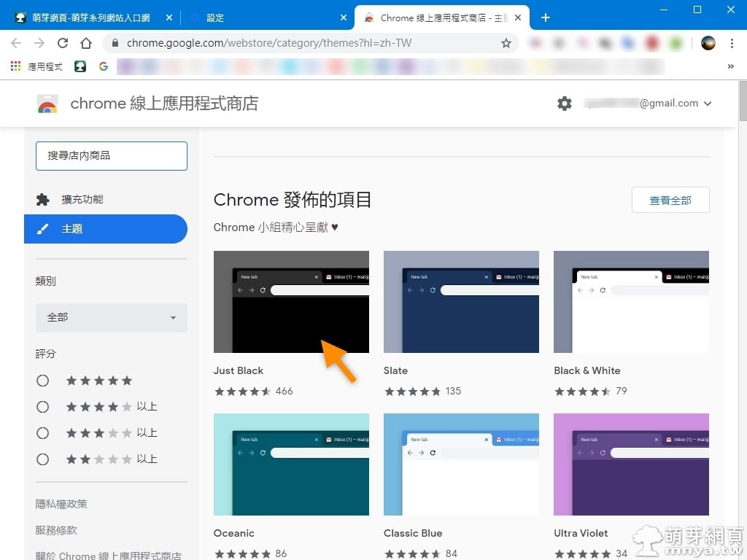Click the page reload icon

[x=63, y=43]
